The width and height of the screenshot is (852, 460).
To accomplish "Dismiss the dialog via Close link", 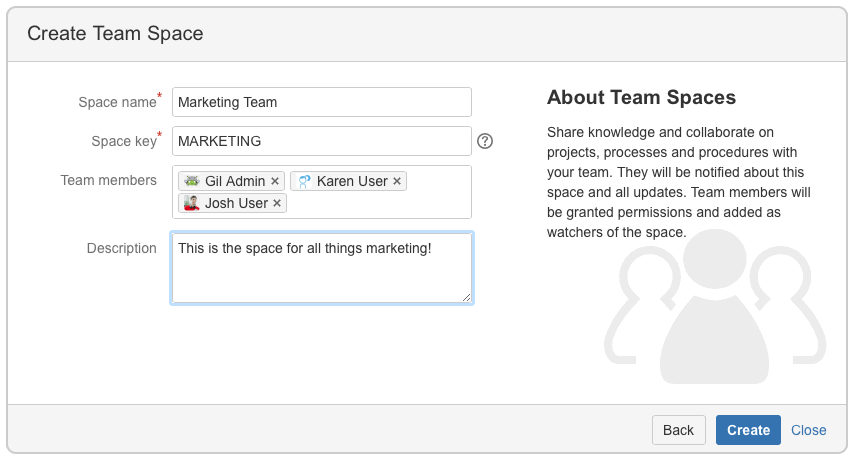I will point(808,430).
